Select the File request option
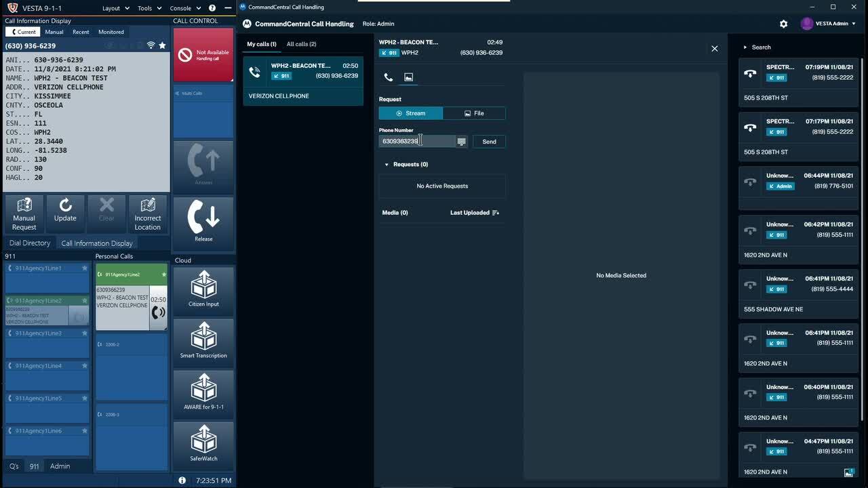 474,113
